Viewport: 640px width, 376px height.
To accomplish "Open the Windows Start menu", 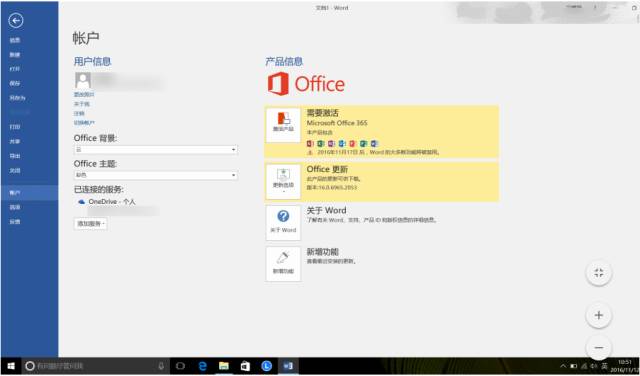I will click(x=11, y=366).
